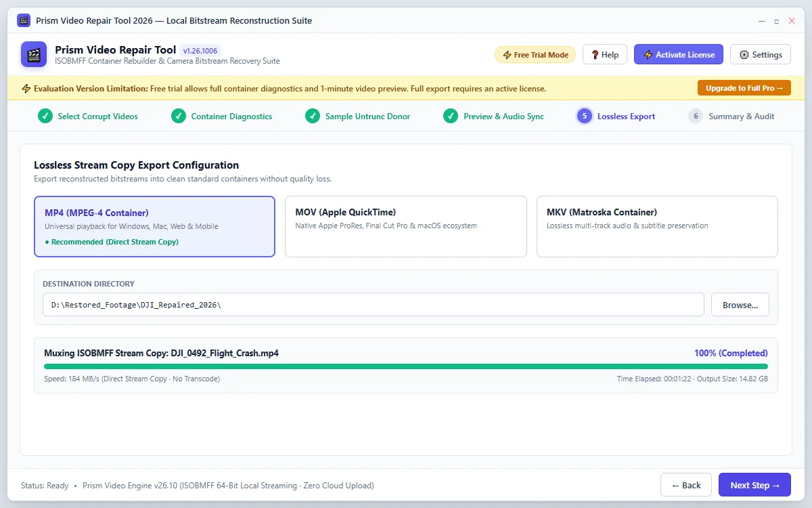Click 'Lossless Stream Copy Export Configuration' heading

coord(136,165)
